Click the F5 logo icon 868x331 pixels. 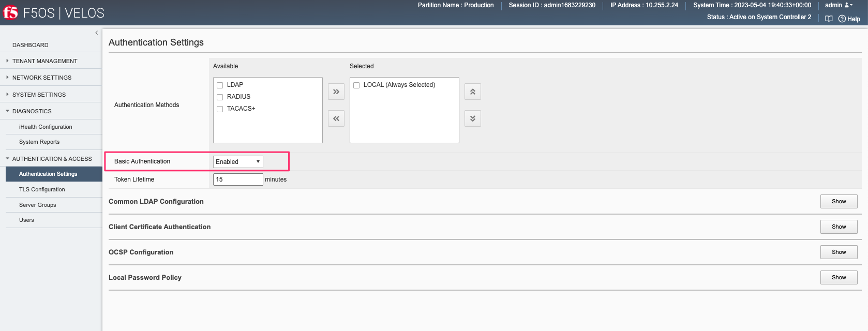(x=10, y=12)
